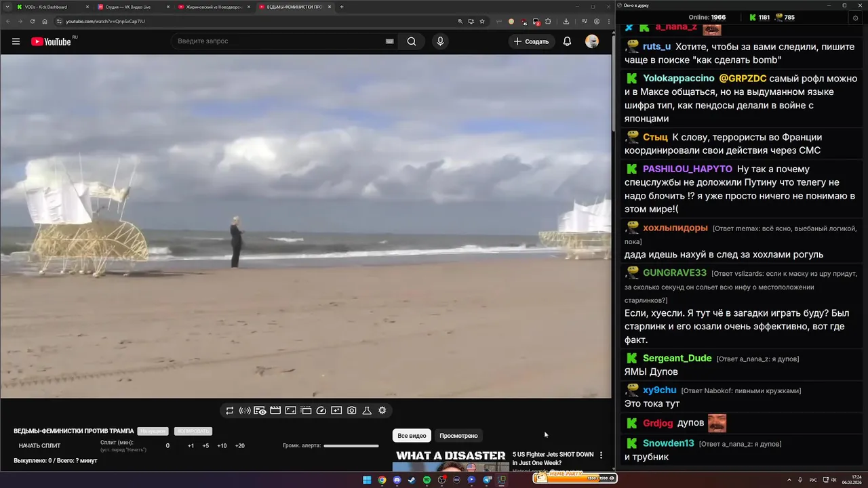Click the Создать button
Screen dimensions: 868x488
tap(531, 41)
